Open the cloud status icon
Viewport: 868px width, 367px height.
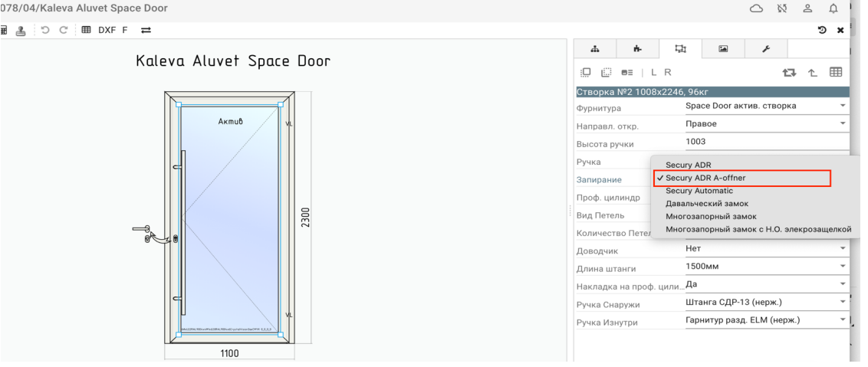tap(756, 8)
